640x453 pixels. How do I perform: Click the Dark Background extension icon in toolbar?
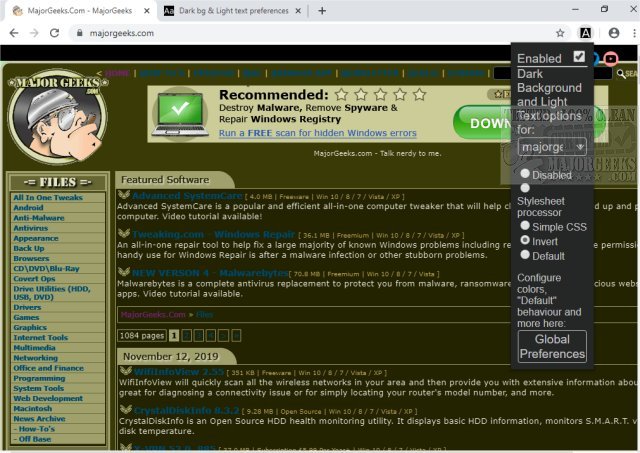[x=585, y=33]
